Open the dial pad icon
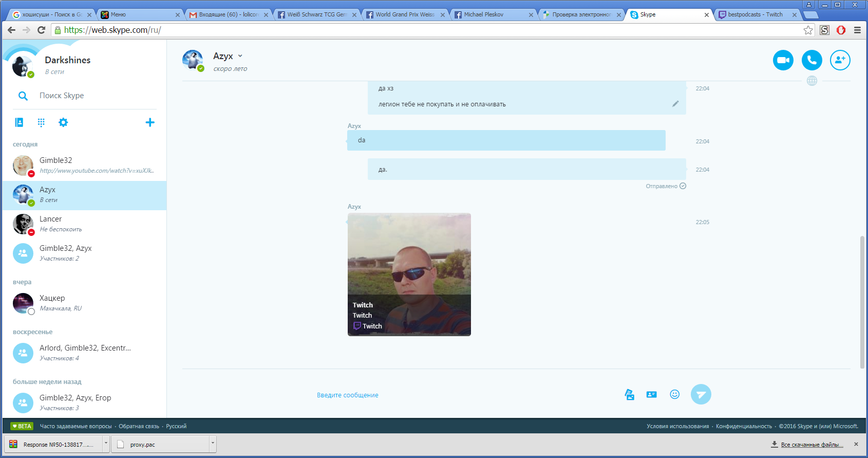The width and height of the screenshot is (868, 458). point(41,122)
